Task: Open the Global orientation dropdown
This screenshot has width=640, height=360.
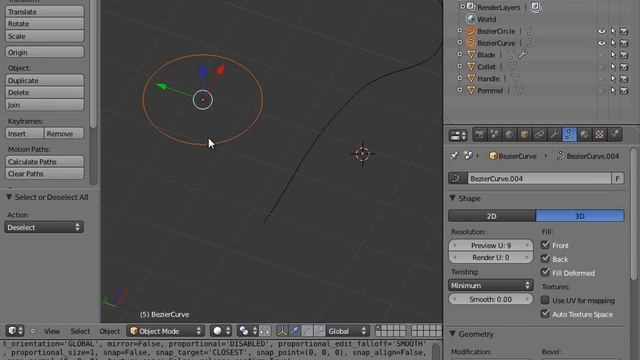Action: click(348, 331)
